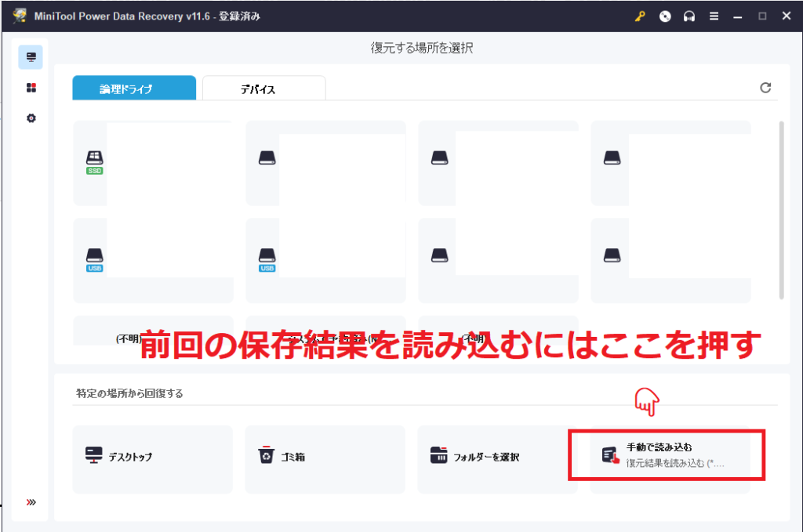Select the recovery monitor icon in sidebar
This screenshot has width=803, height=532.
tap(31, 56)
